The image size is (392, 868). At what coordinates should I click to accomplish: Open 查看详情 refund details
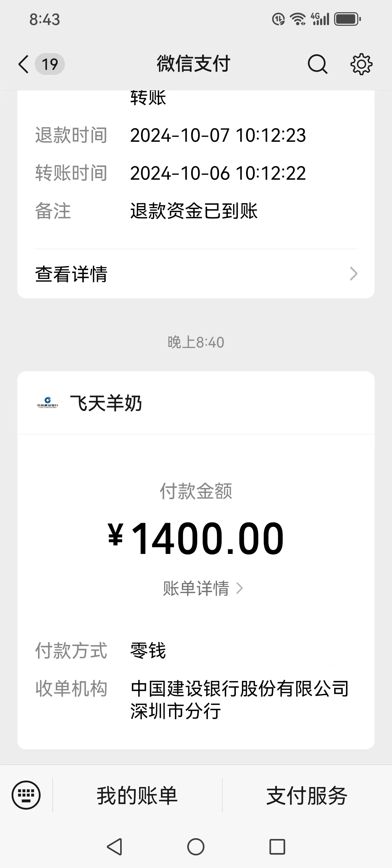coord(71,274)
